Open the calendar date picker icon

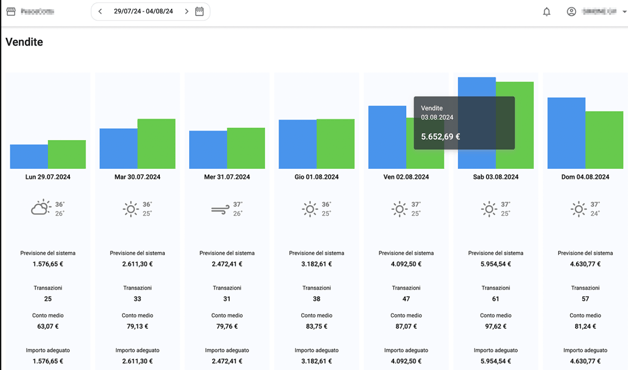coord(199,12)
